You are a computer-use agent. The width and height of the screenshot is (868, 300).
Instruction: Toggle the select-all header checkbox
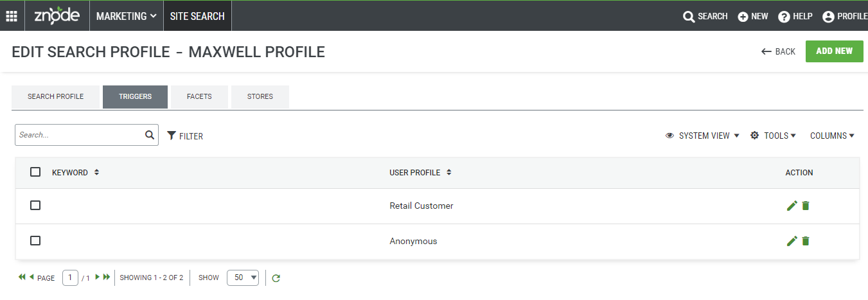[35, 172]
